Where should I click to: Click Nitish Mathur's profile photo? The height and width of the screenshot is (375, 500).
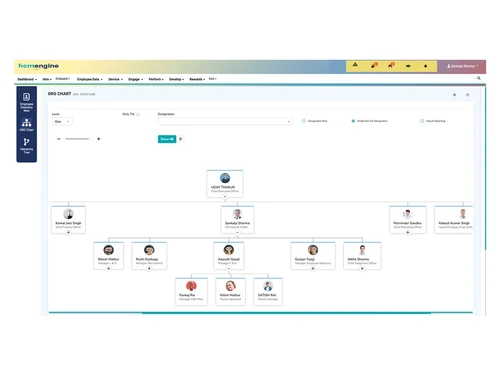click(230, 286)
